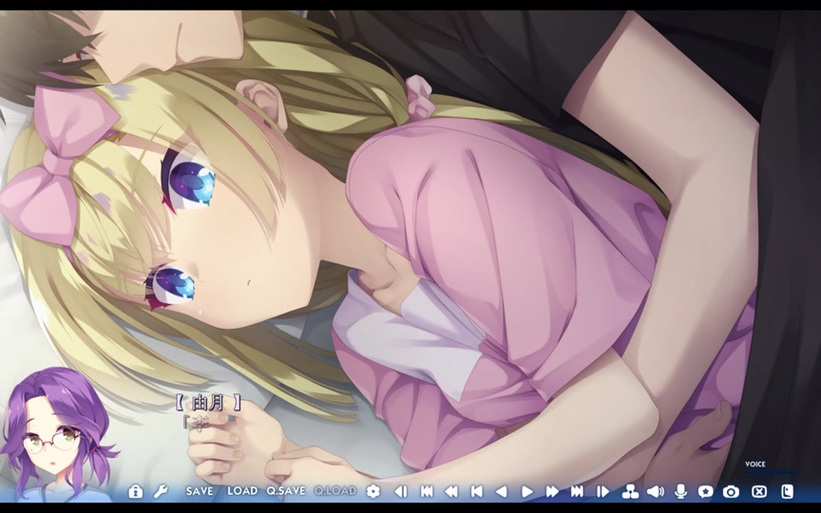Click the rewind double-left arrow icon
Viewport: 821px width, 513px height.
(451, 492)
